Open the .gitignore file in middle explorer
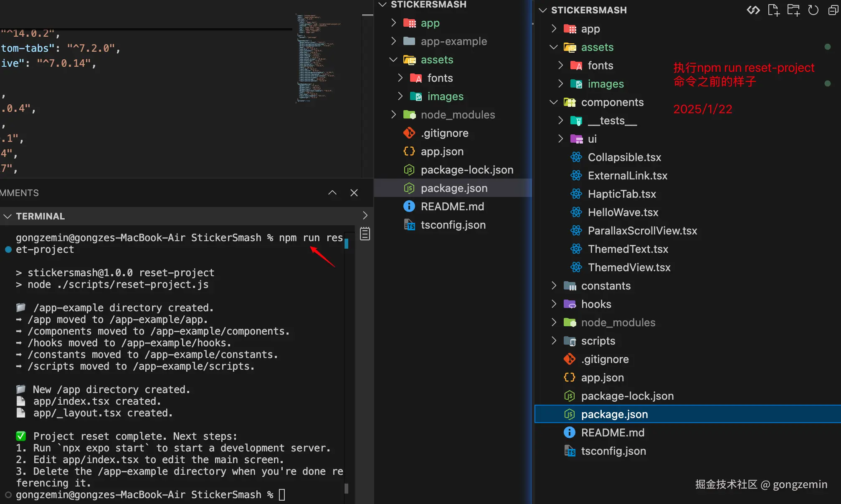Image resolution: width=841 pixels, height=504 pixels. click(444, 133)
